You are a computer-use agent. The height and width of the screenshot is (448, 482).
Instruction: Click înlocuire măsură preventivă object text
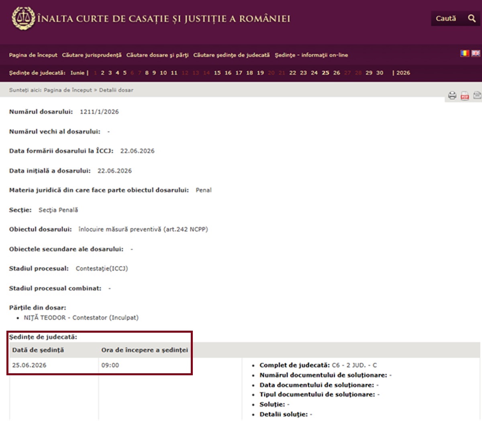(x=143, y=229)
